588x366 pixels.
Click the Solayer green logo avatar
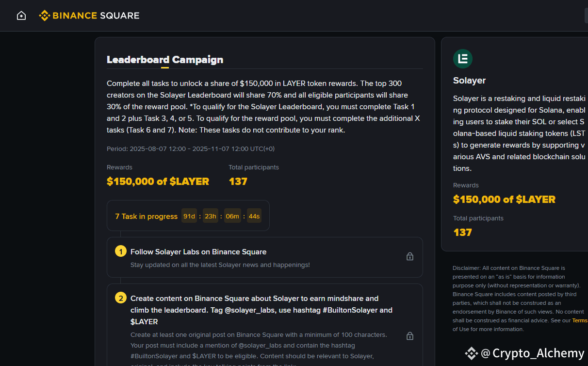463,59
